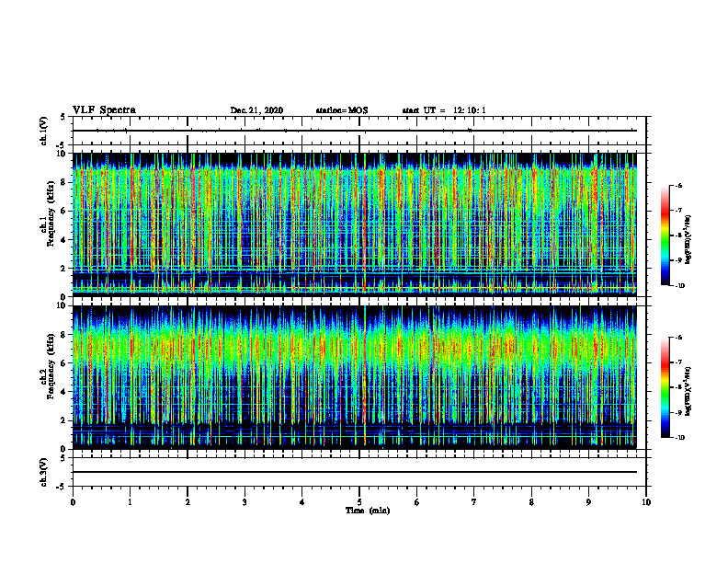Click the -6 value on ch.1 color scale
The width and height of the screenshot is (728, 563).
[678, 186]
